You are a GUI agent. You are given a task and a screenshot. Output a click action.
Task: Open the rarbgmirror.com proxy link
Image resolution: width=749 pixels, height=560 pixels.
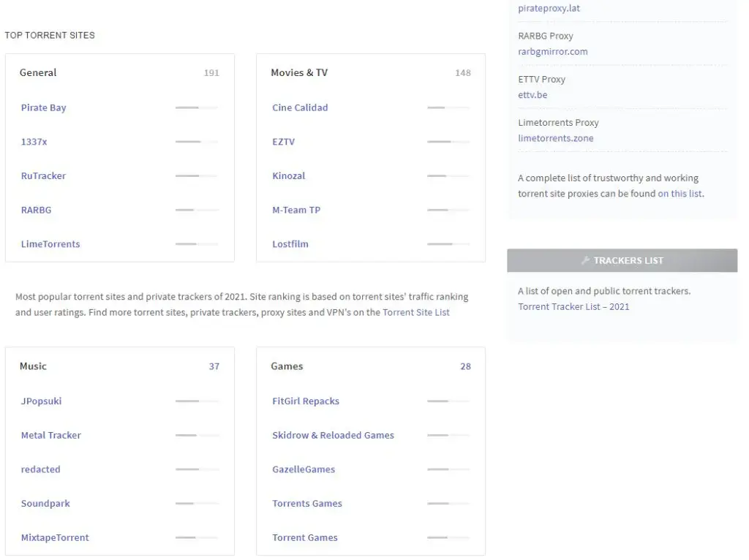(x=553, y=52)
